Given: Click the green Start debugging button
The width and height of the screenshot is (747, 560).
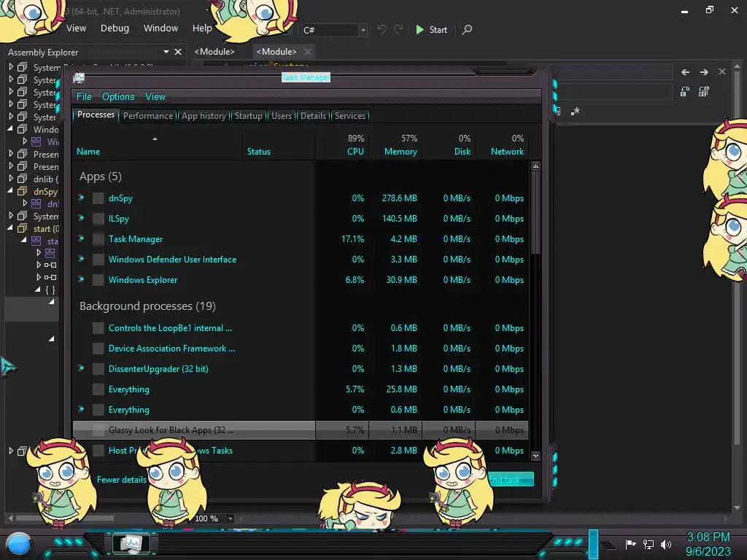Looking at the screenshot, I should coord(431,29).
